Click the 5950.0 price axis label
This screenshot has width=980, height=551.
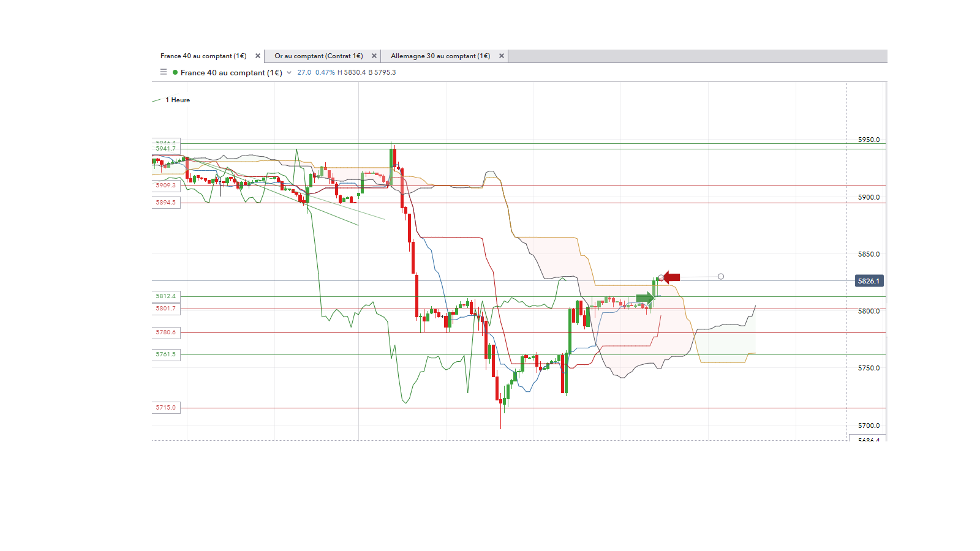point(869,140)
